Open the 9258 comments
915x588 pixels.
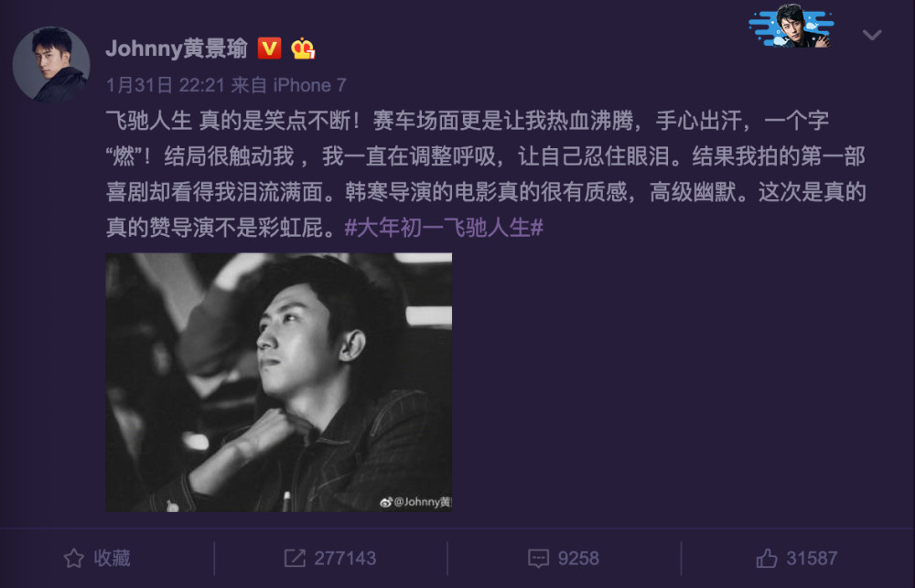tap(578, 558)
